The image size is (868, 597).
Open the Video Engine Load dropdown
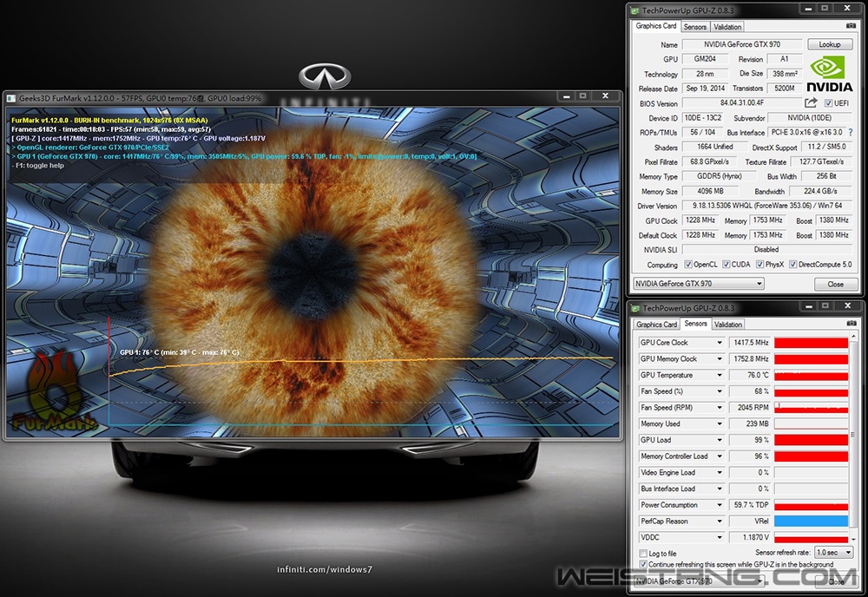coord(720,473)
